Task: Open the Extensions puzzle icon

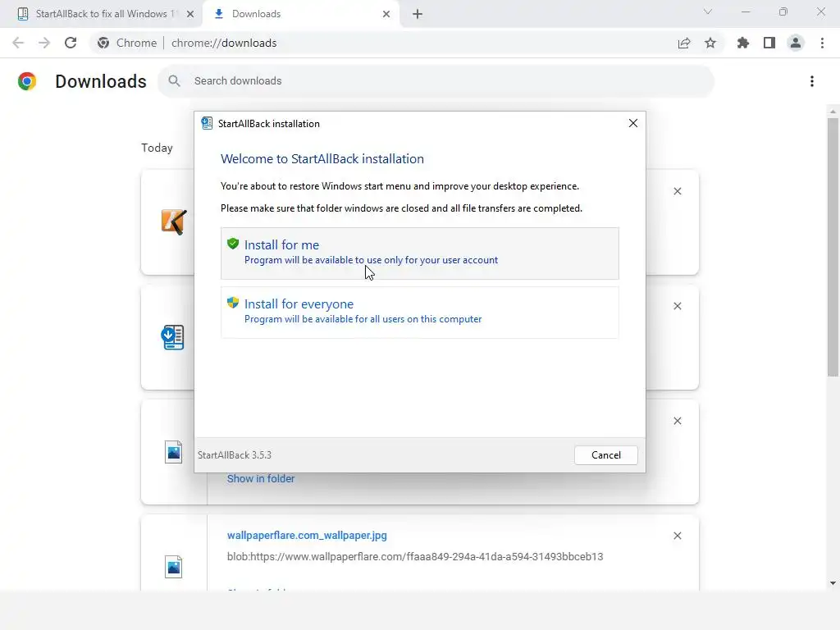Action: tap(743, 43)
